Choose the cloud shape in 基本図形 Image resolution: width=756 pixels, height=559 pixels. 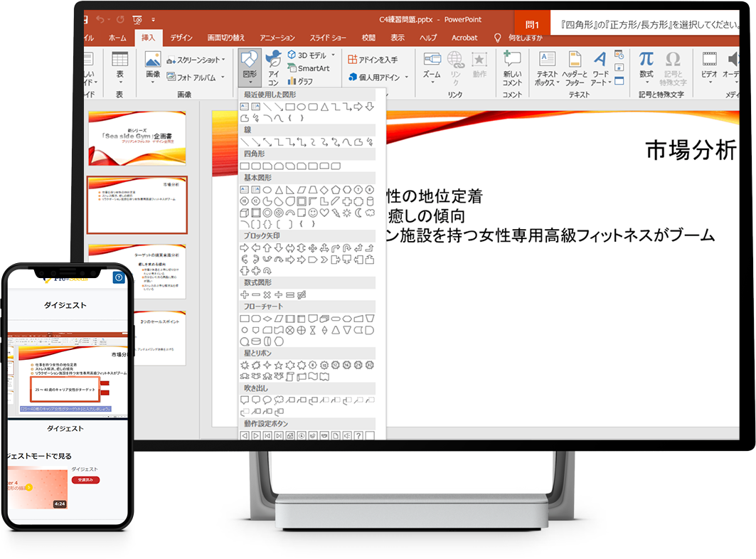pos(370,213)
